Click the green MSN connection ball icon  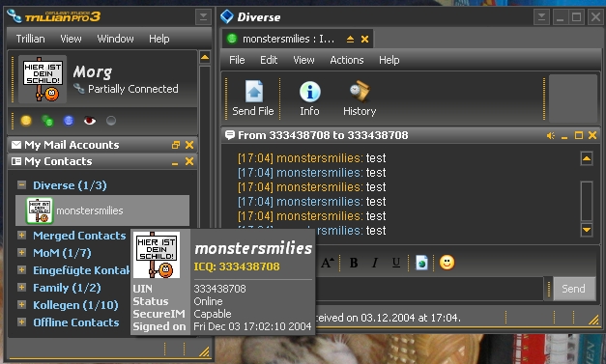[x=47, y=121]
